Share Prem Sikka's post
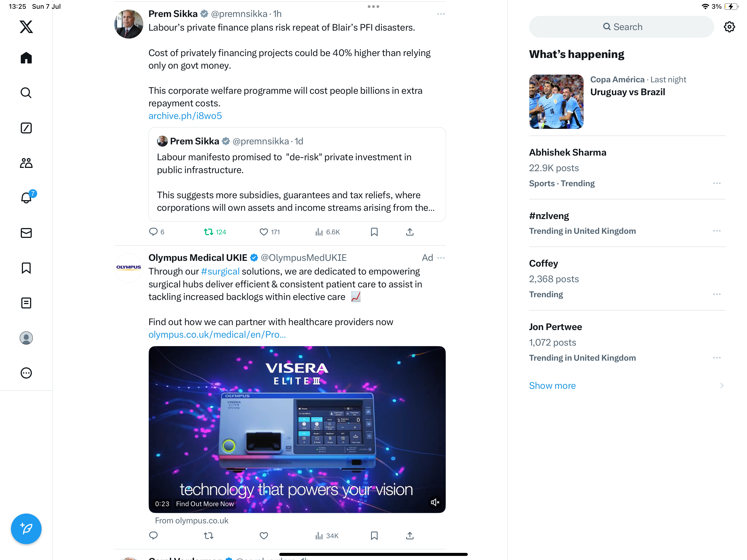747x560 pixels. pos(410,232)
